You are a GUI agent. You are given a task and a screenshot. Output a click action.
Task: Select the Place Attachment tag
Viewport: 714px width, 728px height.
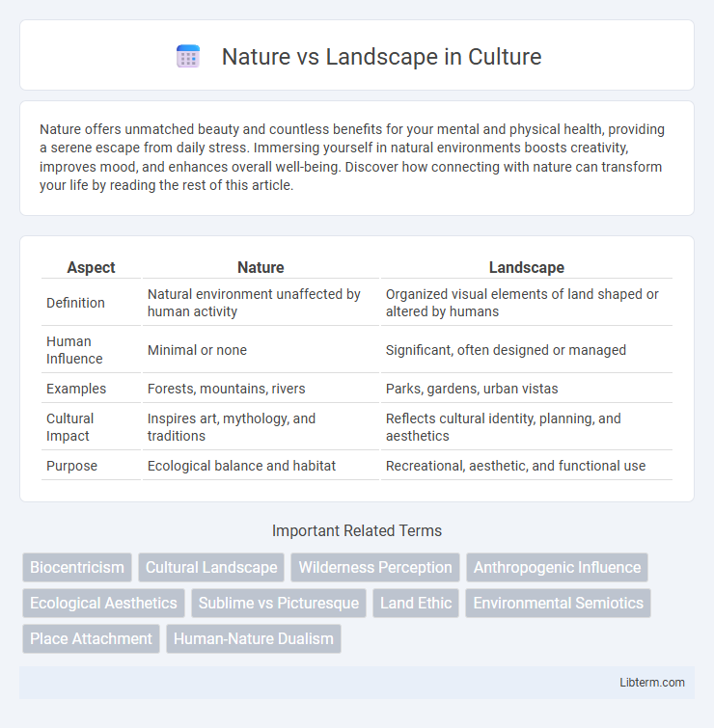pos(91,639)
